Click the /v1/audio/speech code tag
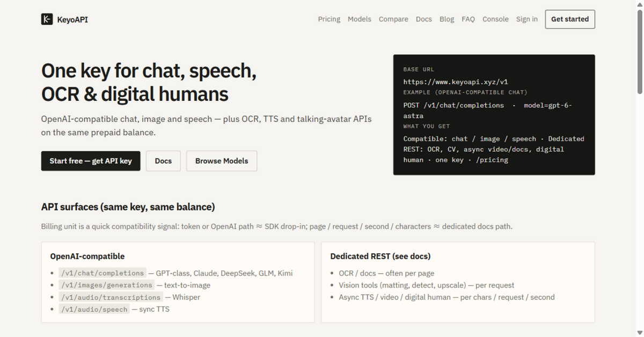The height and width of the screenshot is (337, 644). click(94, 309)
